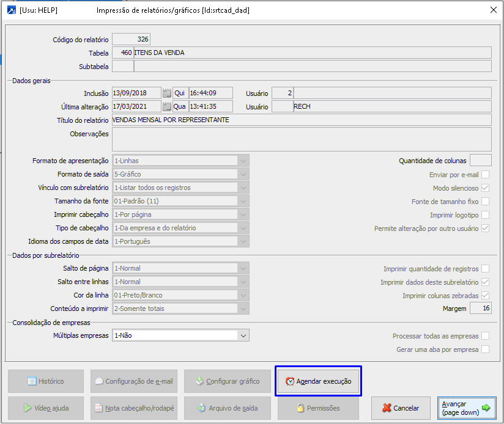The height and width of the screenshot is (424, 504).
Task: Click the Última alteração time field
Action: [x=211, y=106]
